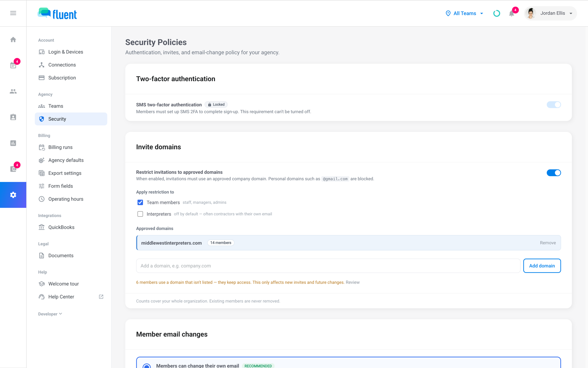Click the settings gear icon in rail
The image size is (588, 368).
[x=13, y=195]
